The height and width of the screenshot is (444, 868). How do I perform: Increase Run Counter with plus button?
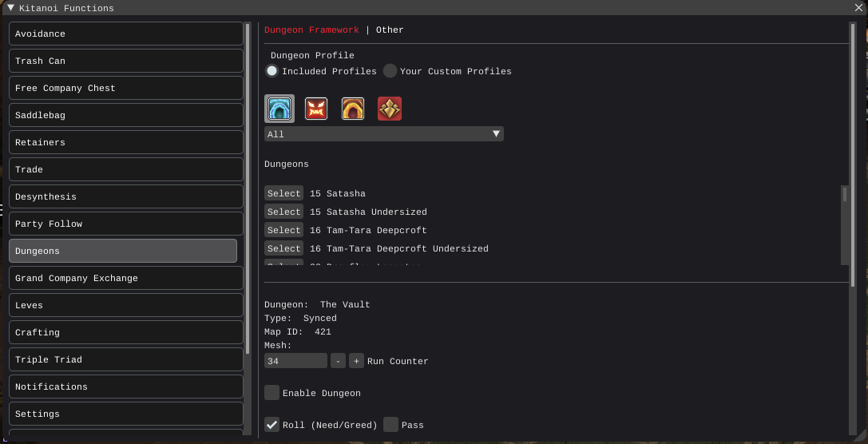(x=356, y=361)
